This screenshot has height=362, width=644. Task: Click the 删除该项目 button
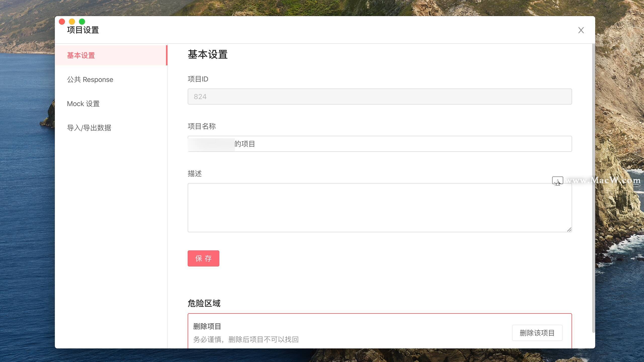click(537, 333)
